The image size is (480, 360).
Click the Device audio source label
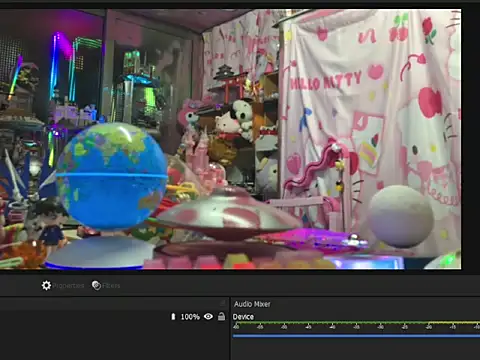(243, 317)
